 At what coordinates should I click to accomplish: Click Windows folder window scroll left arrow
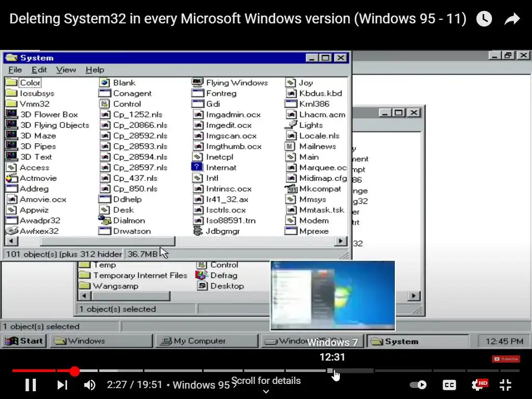pos(84,296)
